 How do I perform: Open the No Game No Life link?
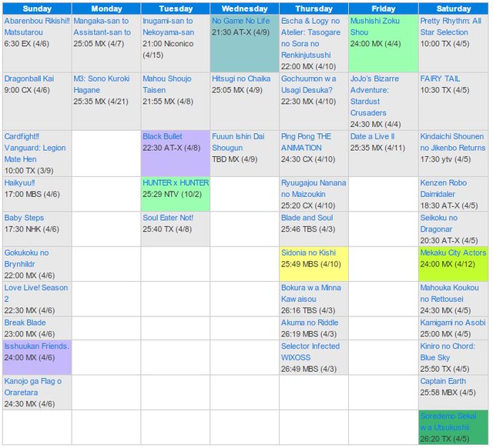click(240, 21)
